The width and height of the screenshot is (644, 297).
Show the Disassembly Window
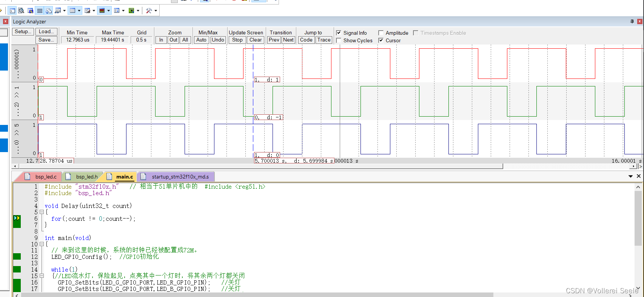pyautogui.click(x=21, y=11)
